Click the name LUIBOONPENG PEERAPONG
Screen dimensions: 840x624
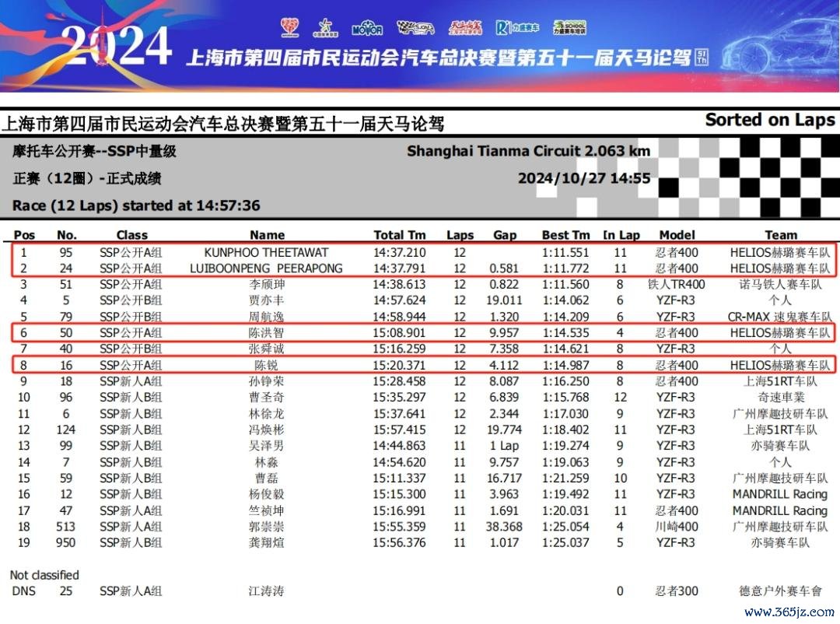266,268
